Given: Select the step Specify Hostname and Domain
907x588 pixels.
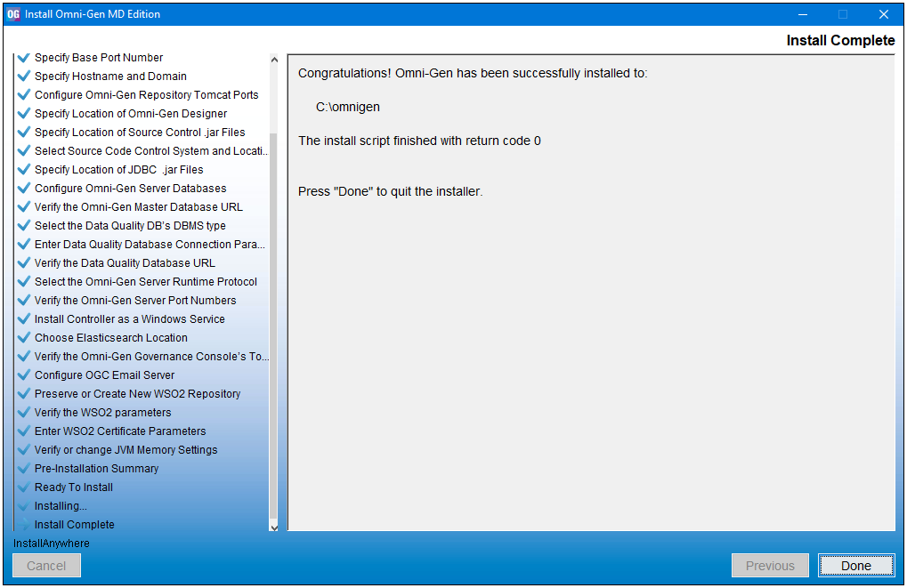Looking at the screenshot, I should click(109, 76).
